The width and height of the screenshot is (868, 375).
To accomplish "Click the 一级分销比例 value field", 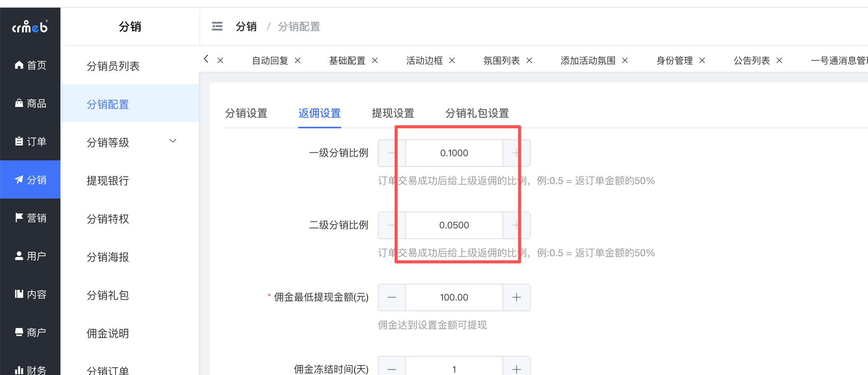I will tap(454, 153).
